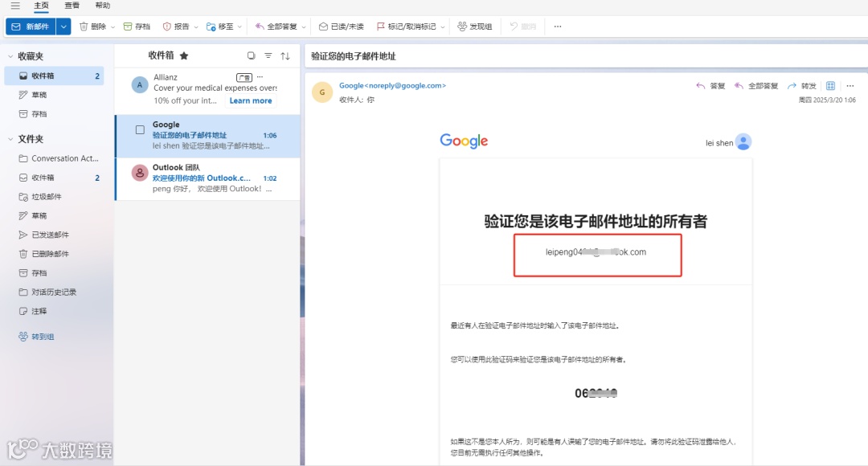Forward the email with 转发
Image resolution: width=868 pixels, height=466 pixels.
coord(802,86)
